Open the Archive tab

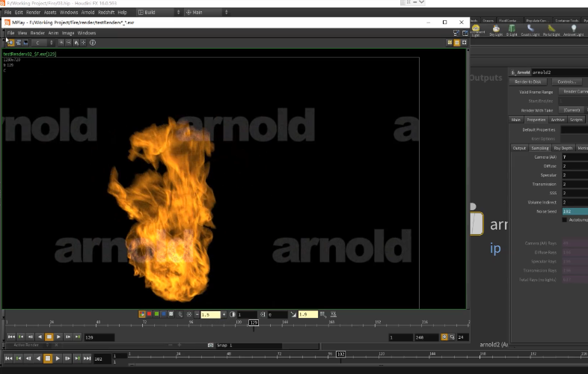click(x=557, y=120)
